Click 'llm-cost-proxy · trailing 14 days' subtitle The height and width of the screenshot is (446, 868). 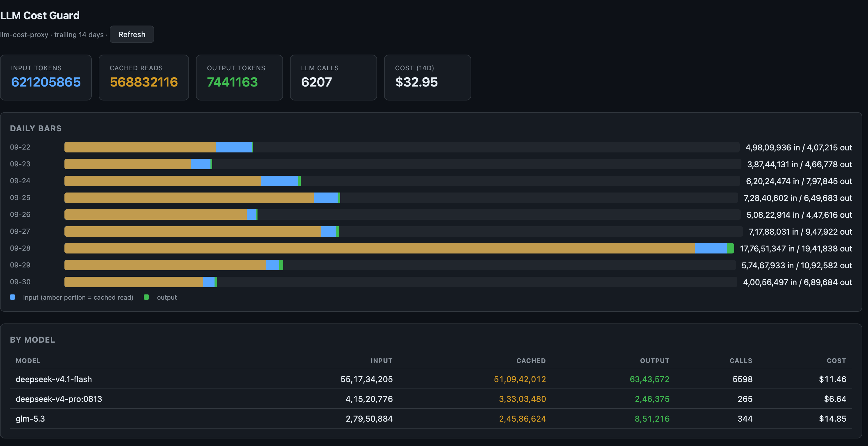[52, 35]
